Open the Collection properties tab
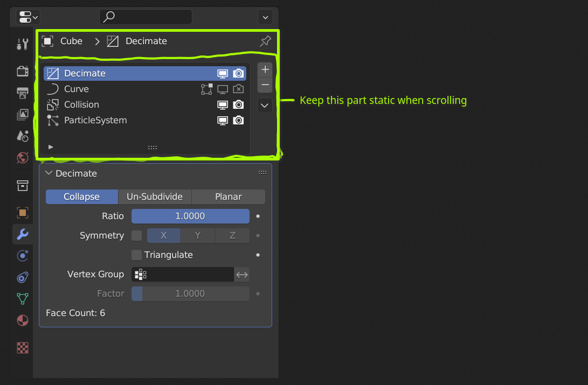588x385 pixels. (x=23, y=185)
